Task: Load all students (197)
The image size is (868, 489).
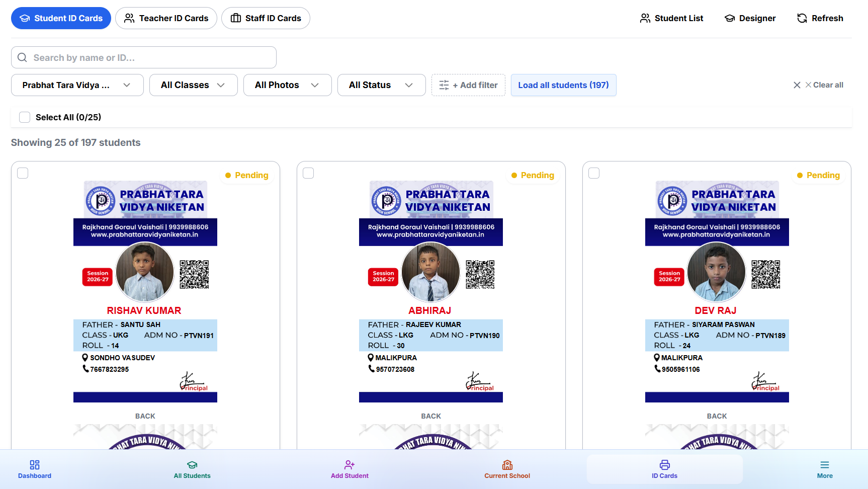Action: (x=564, y=85)
